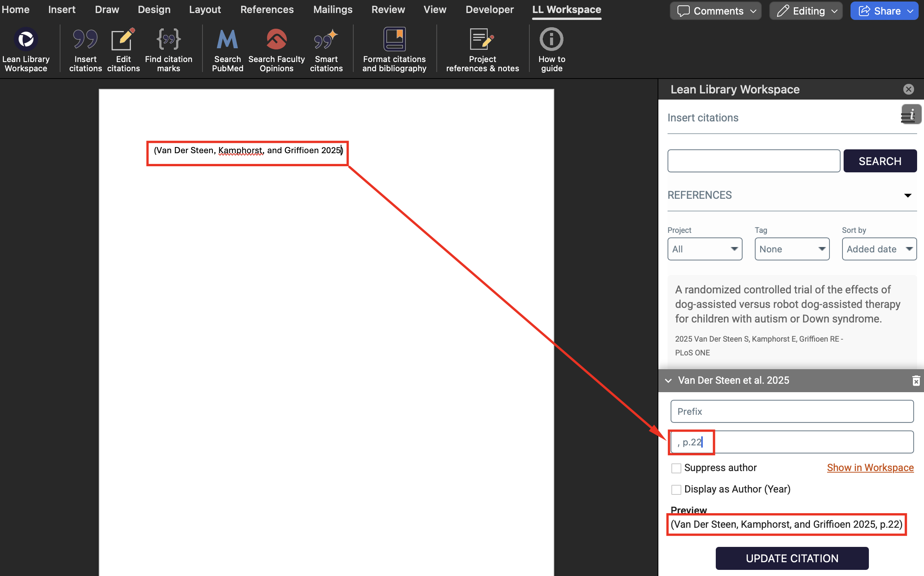Expand the Share dropdown arrow
Image resolution: width=924 pixels, height=576 pixels.
click(911, 11)
